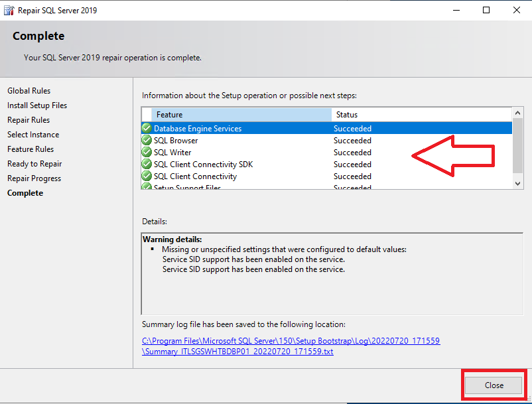
Task: Click the Repair Rules step
Action: coord(29,120)
